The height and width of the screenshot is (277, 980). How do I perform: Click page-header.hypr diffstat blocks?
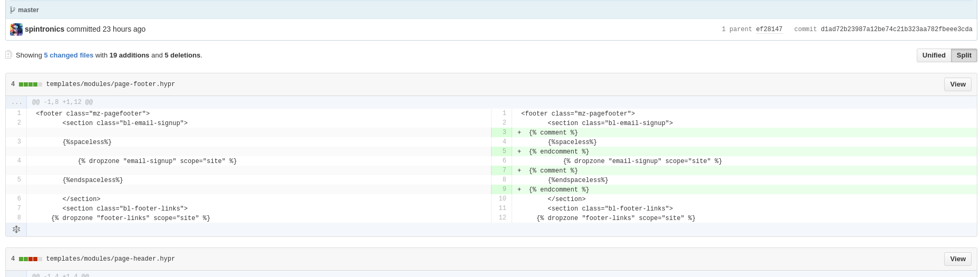point(31,259)
